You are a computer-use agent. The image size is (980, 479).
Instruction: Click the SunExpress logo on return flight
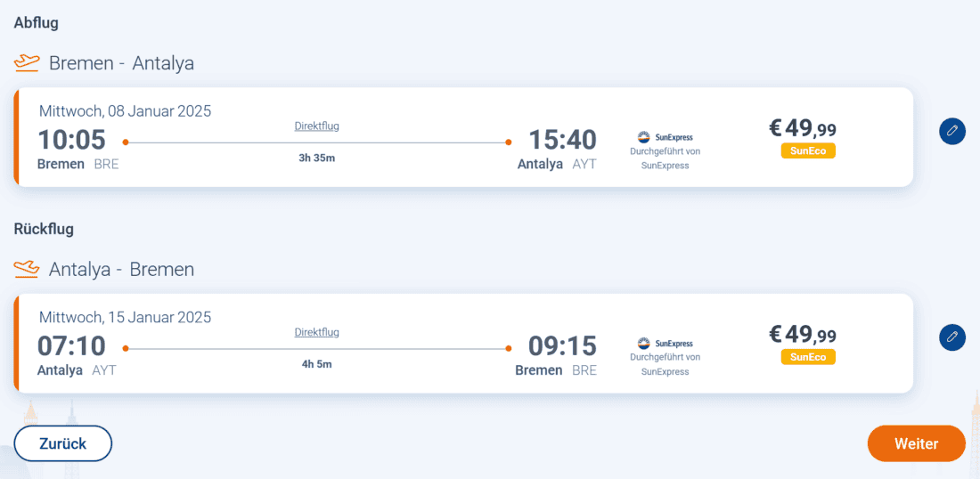click(665, 343)
